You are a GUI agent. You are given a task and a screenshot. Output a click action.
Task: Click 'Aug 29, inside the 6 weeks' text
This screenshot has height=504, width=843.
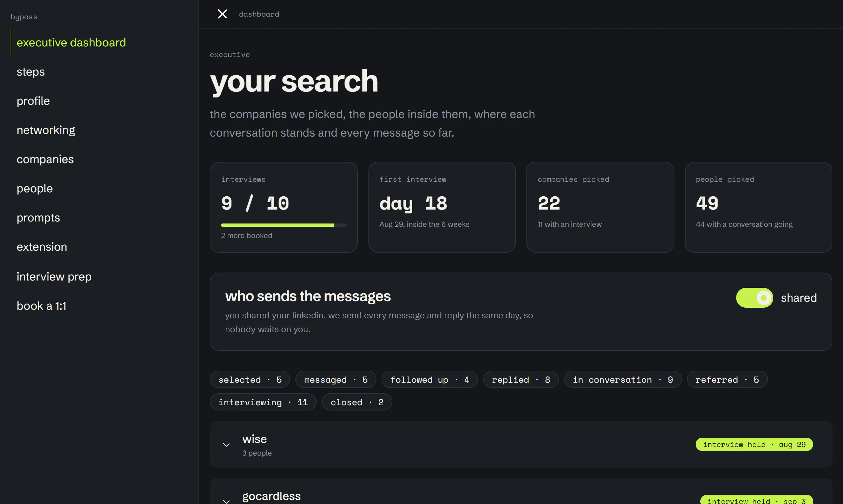[424, 224]
